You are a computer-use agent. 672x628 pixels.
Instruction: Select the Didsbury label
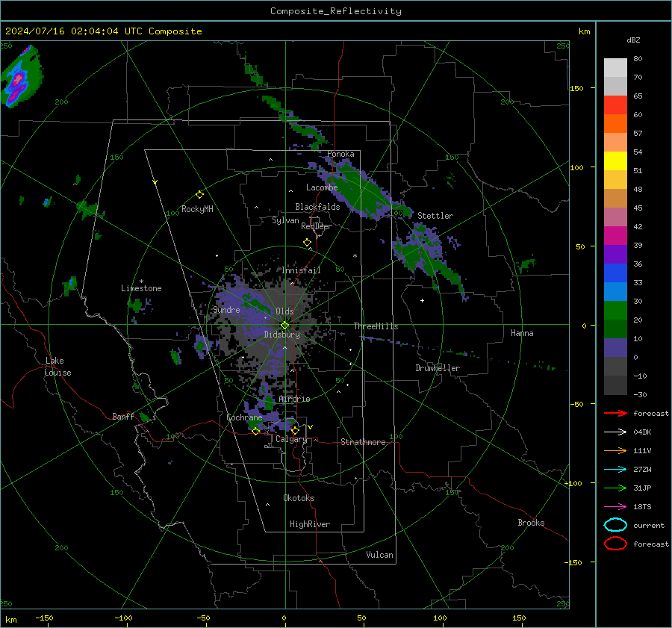(x=281, y=335)
